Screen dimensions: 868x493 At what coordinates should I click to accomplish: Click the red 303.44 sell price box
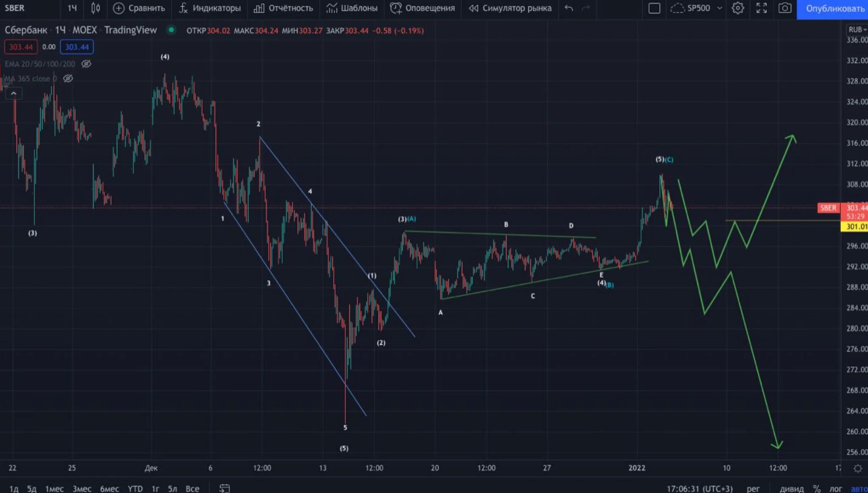(x=21, y=47)
